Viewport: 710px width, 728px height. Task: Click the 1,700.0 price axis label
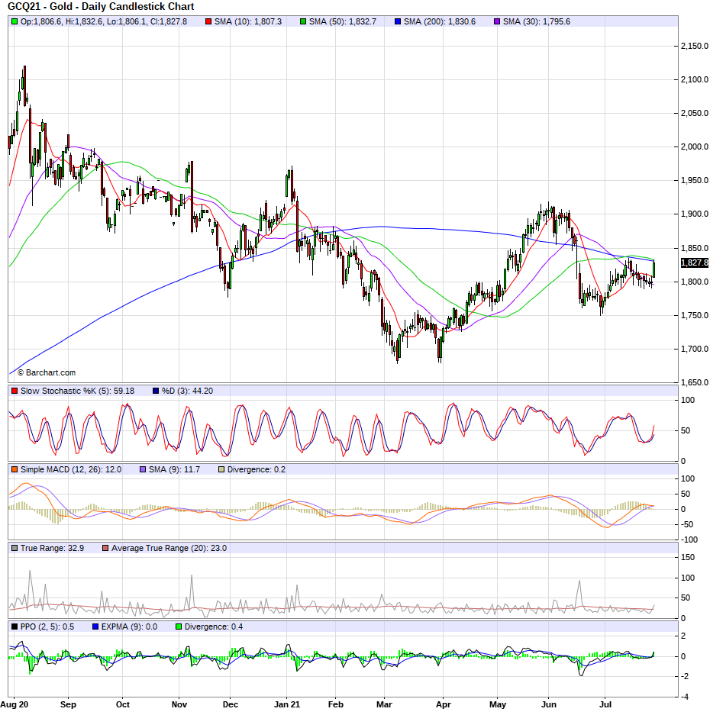click(695, 349)
